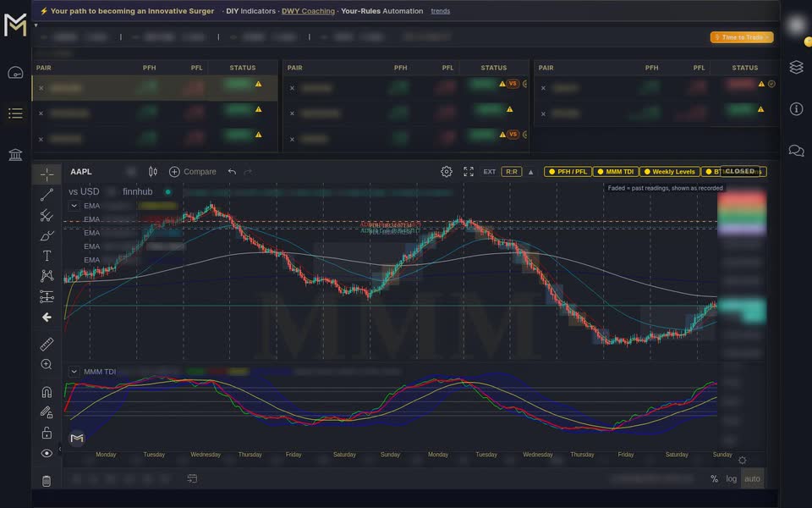Select the crosshair cursor tool
This screenshot has height=508, width=812.
point(47,174)
